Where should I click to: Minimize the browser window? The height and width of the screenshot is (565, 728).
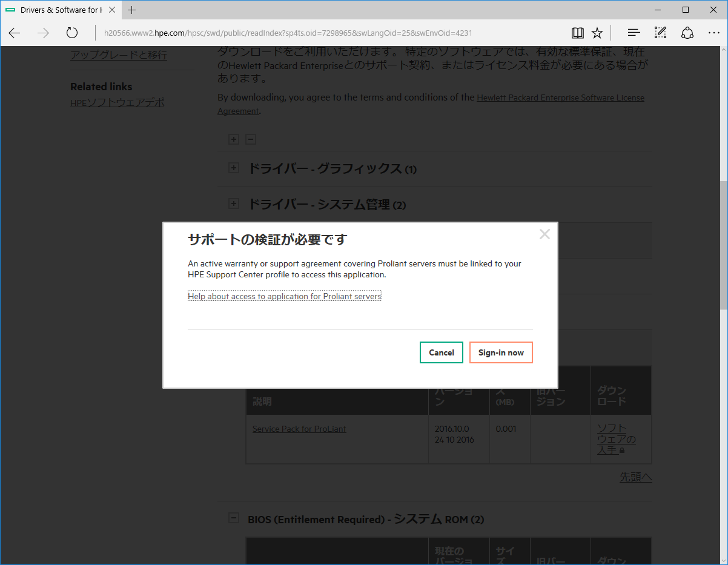(658, 10)
